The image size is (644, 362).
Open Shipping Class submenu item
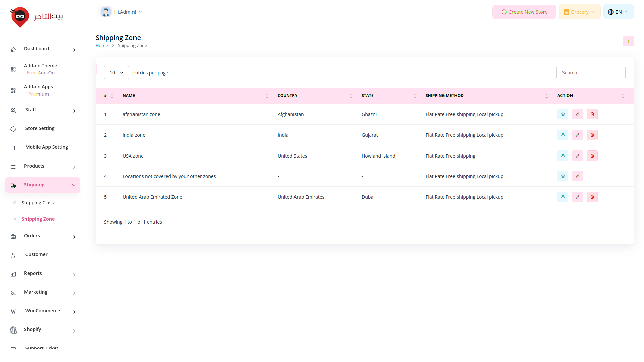tap(38, 203)
